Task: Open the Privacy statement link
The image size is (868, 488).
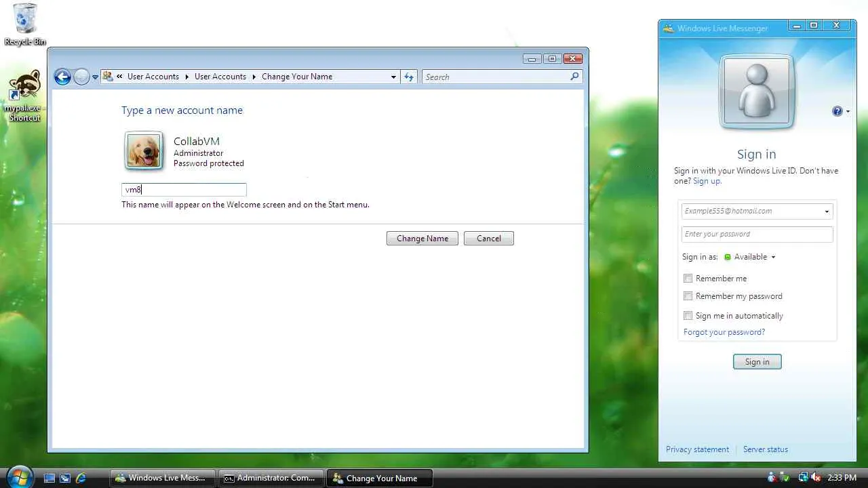Action: [x=697, y=449]
